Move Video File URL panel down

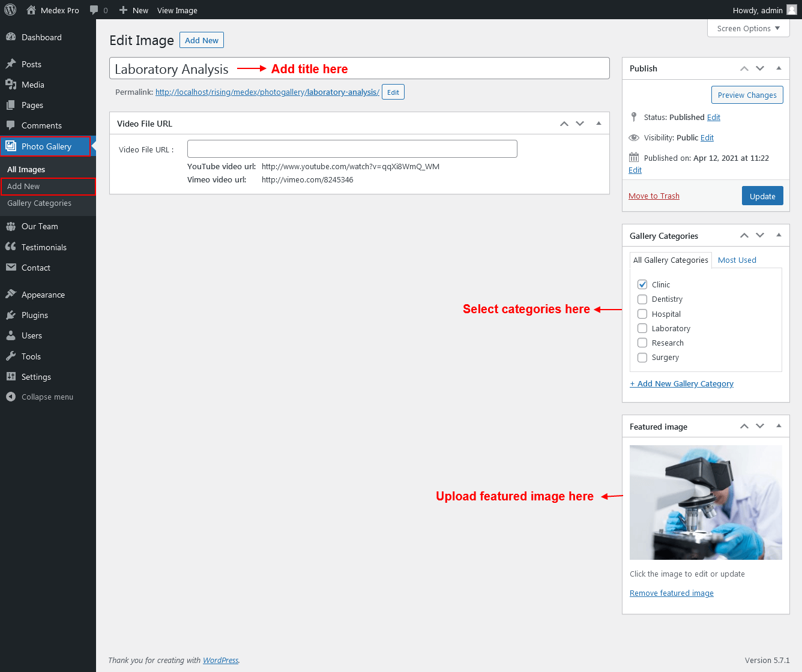click(x=580, y=124)
